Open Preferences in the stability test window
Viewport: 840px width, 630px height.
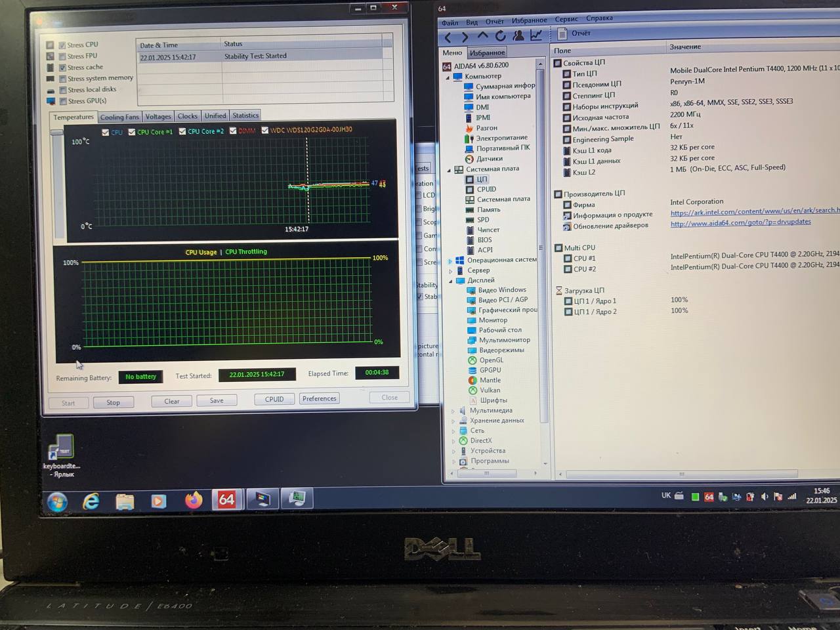320,398
